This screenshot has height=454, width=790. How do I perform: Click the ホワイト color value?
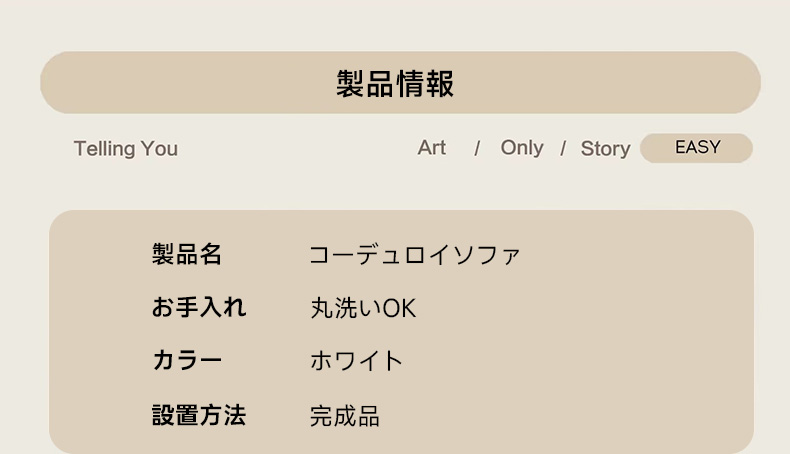coord(356,361)
